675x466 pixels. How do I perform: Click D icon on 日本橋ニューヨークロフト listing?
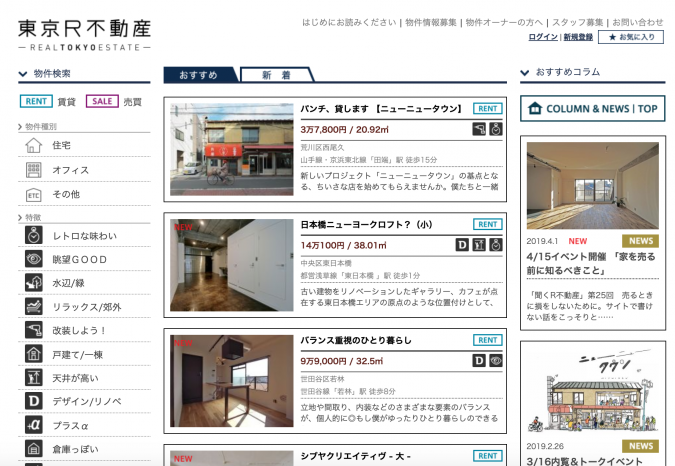click(x=462, y=245)
